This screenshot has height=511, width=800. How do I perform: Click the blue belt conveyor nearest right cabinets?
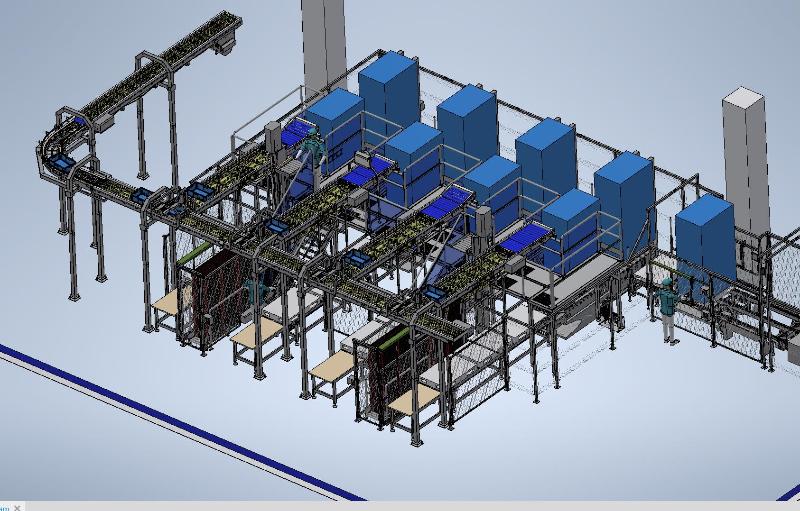(x=524, y=238)
